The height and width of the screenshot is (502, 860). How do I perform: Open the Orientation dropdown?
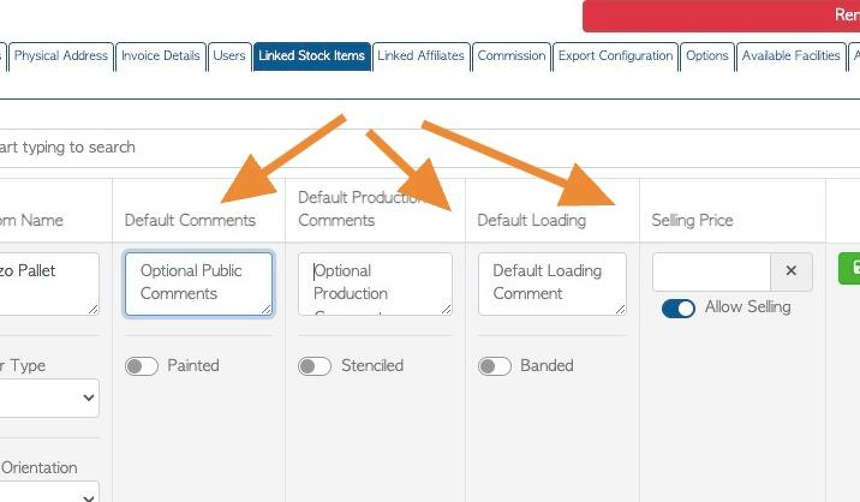click(48, 492)
